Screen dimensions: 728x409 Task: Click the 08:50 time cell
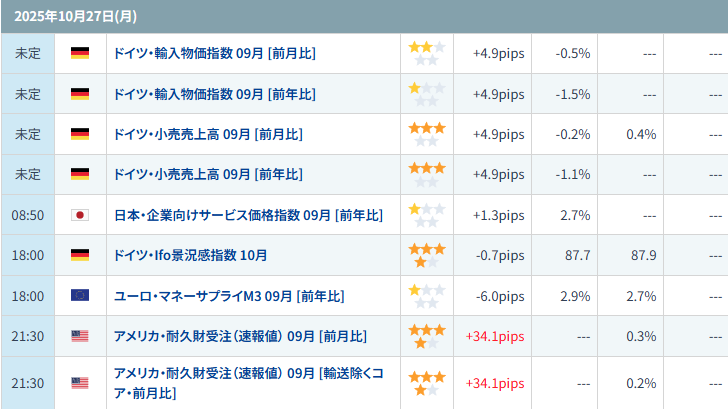click(x=27, y=215)
